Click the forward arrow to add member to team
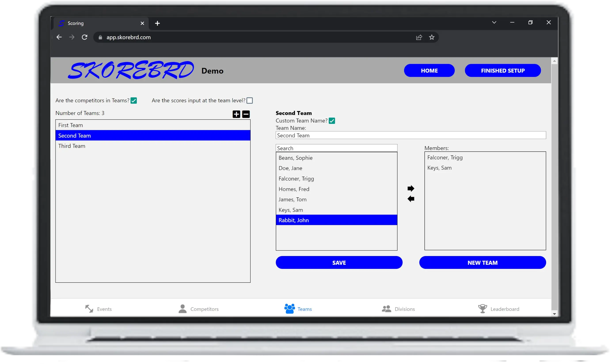The image size is (610, 364). [410, 188]
